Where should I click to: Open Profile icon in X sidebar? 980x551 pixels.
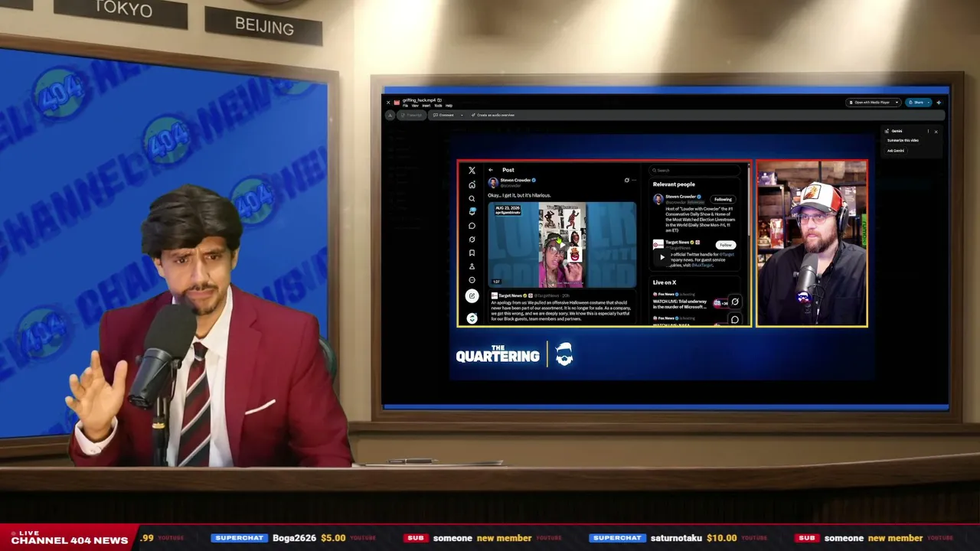coord(472,266)
